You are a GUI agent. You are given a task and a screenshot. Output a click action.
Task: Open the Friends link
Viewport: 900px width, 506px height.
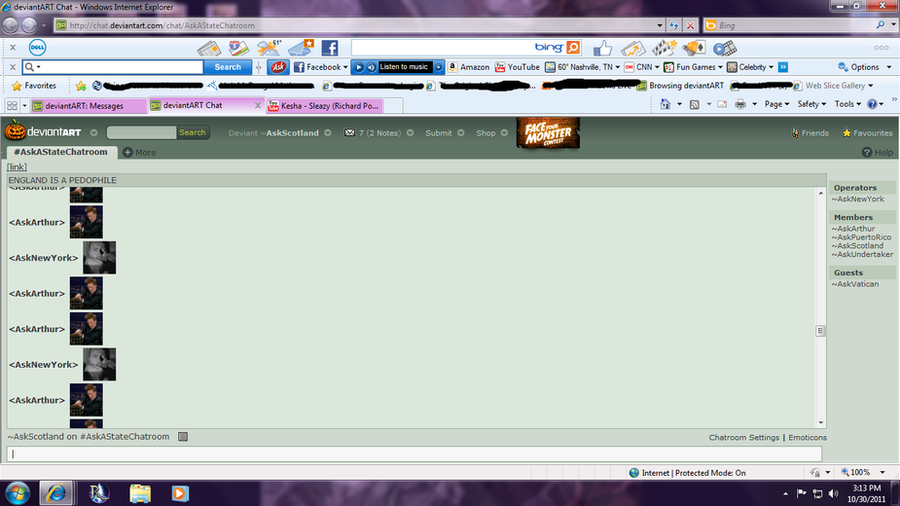click(810, 133)
